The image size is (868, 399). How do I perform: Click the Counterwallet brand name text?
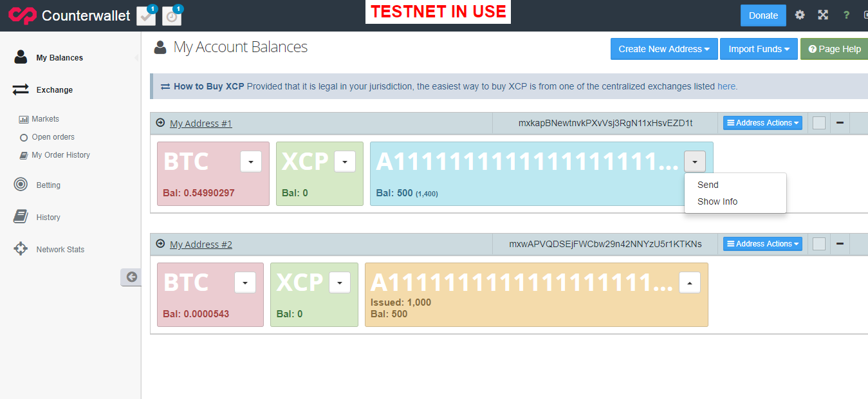(86, 15)
